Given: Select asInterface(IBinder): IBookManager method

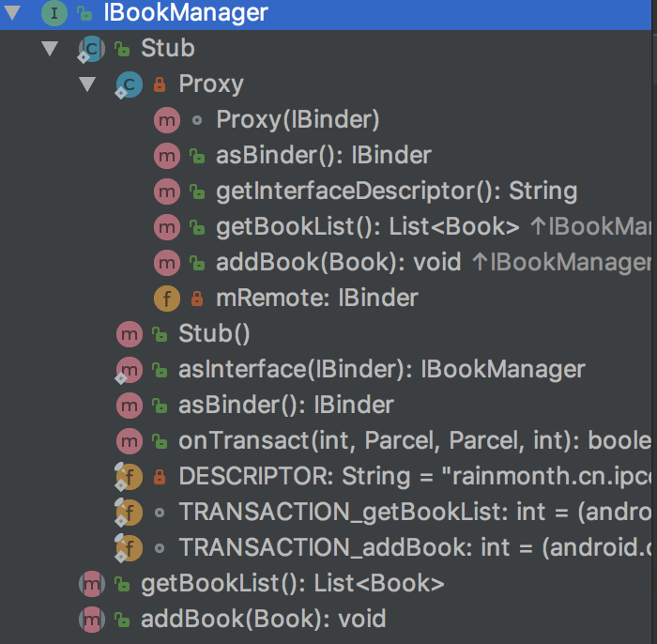Looking at the screenshot, I should coord(381,370).
